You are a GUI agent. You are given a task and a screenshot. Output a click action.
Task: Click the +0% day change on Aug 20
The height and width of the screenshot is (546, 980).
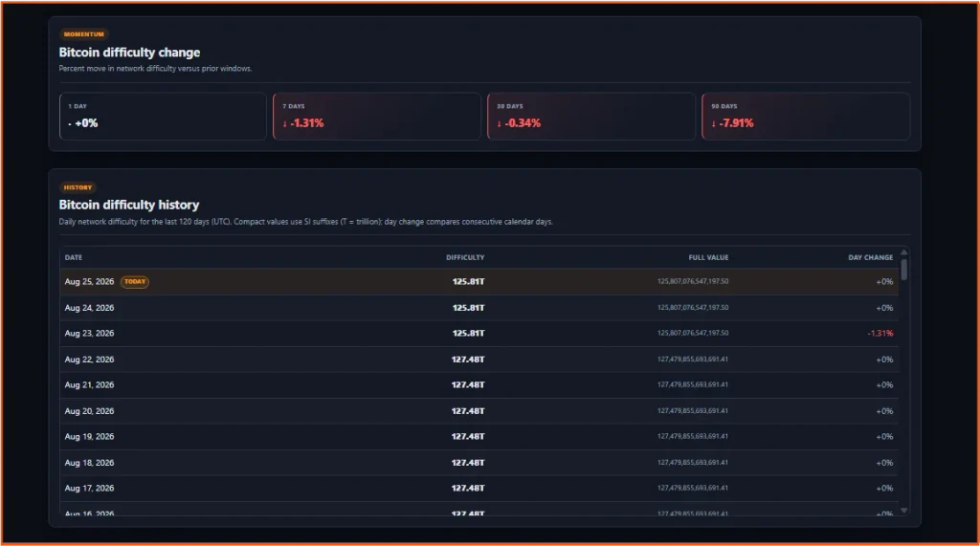(884, 412)
